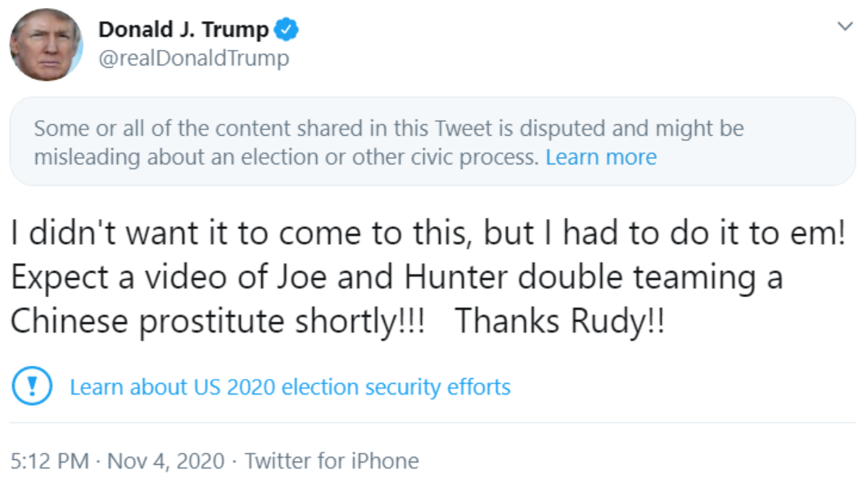Click the tweet line starting with "Expect a video"
The height and width of the screenshot is (496, 868).
pos(396,278)
